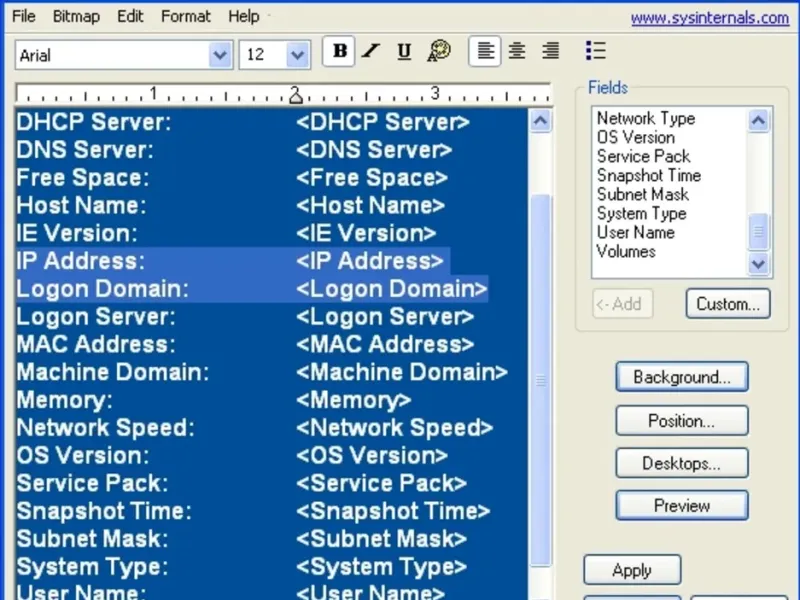
Task: Open the font color picker icon
Action: tap(439, 51)
